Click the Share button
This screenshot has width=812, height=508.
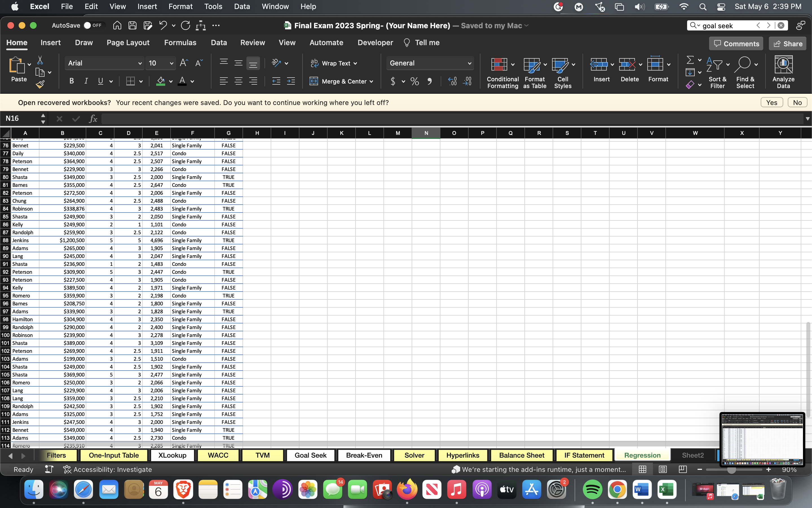(x=787, y=44)
